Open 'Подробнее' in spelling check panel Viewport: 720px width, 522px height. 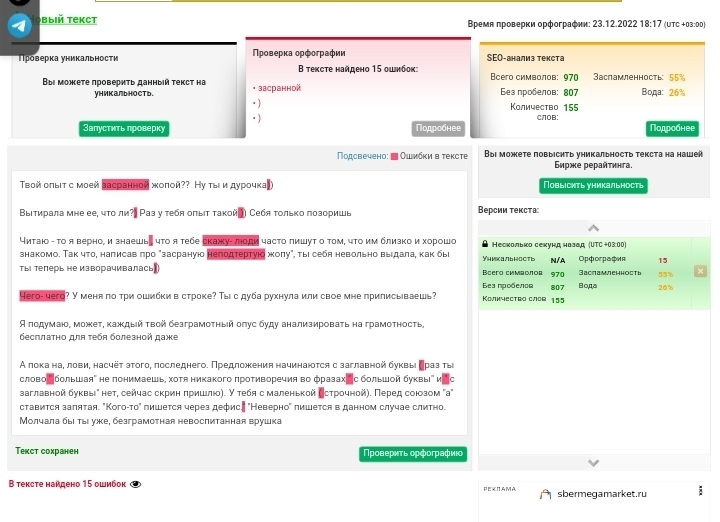pyautogui.click(x=438, y=128)
